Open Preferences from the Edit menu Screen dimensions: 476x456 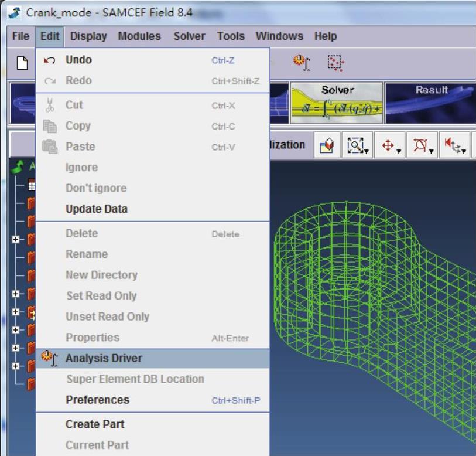(x=97, y=400)
